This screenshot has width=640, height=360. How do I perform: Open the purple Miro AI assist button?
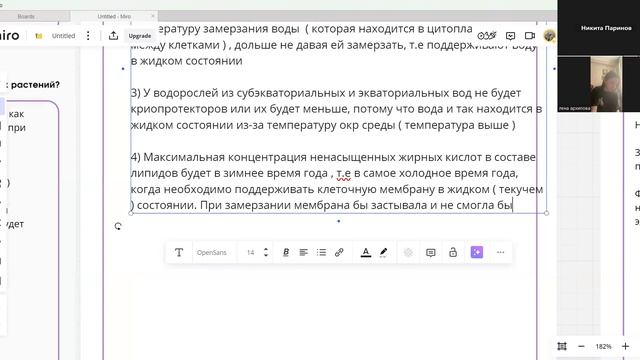click(x=477, y=252)
